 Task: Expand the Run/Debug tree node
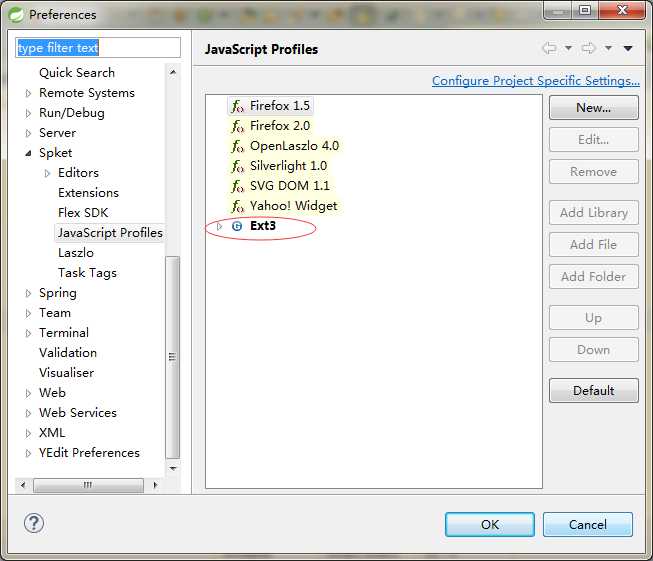tap(28, 113)
